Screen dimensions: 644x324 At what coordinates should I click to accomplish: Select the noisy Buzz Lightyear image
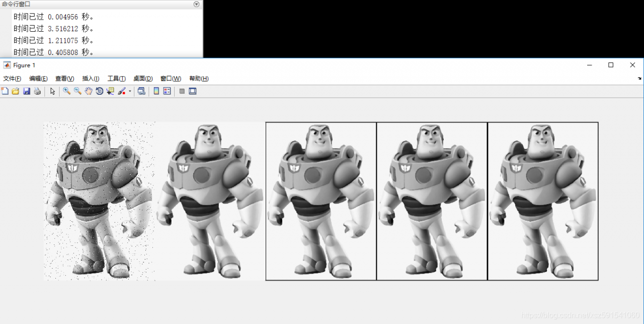(99, 201)
